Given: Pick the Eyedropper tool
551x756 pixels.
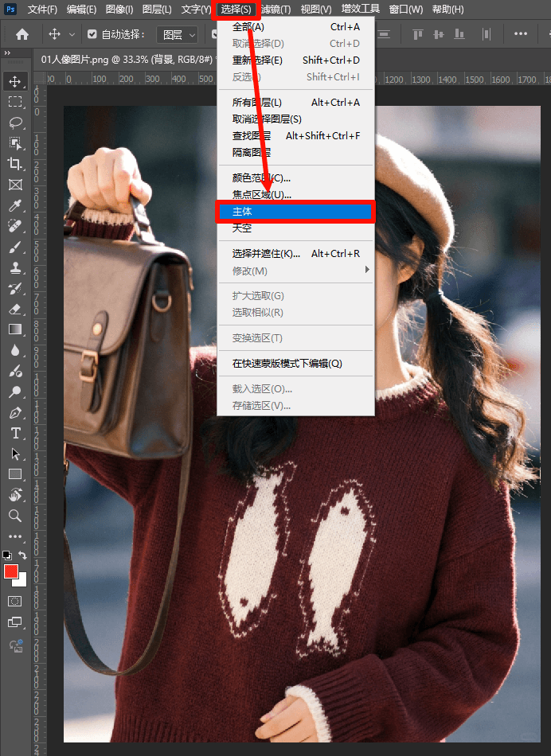Looking at the screenshot, I should click(x=15, y=206).
